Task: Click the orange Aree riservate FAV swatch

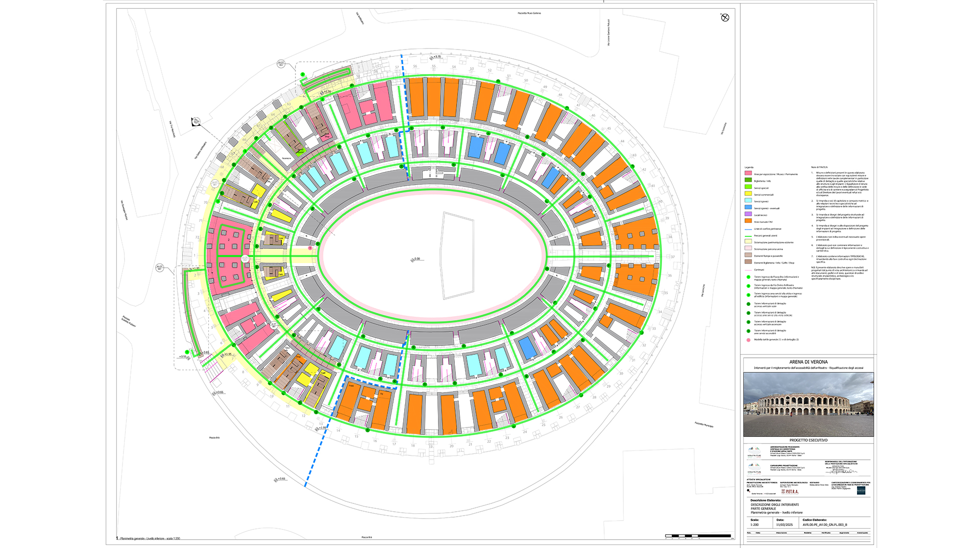Action: click(748, 222)
